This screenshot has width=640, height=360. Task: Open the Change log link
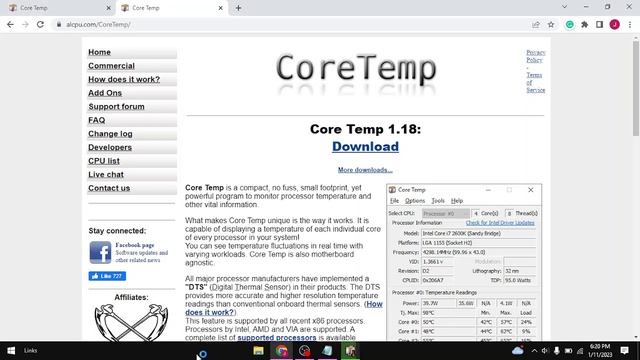pos(110,133)
